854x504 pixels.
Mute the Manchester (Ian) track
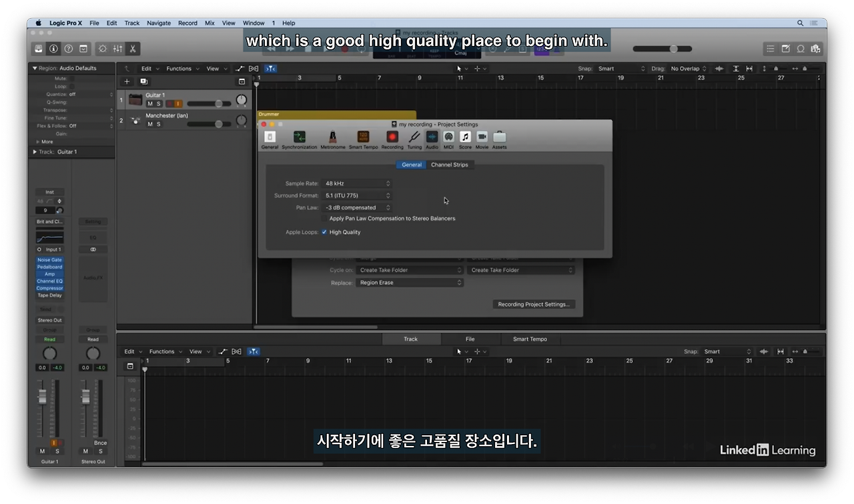click(150, 124)
